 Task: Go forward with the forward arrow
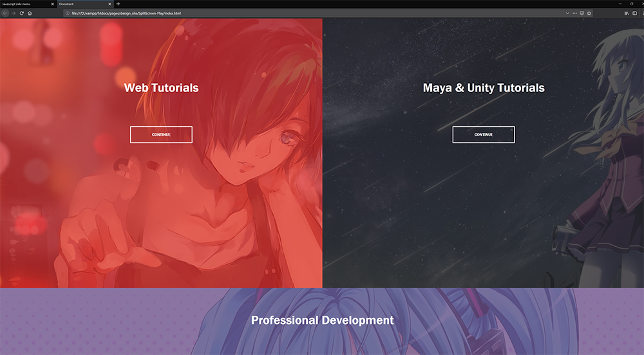click(14, 13)
